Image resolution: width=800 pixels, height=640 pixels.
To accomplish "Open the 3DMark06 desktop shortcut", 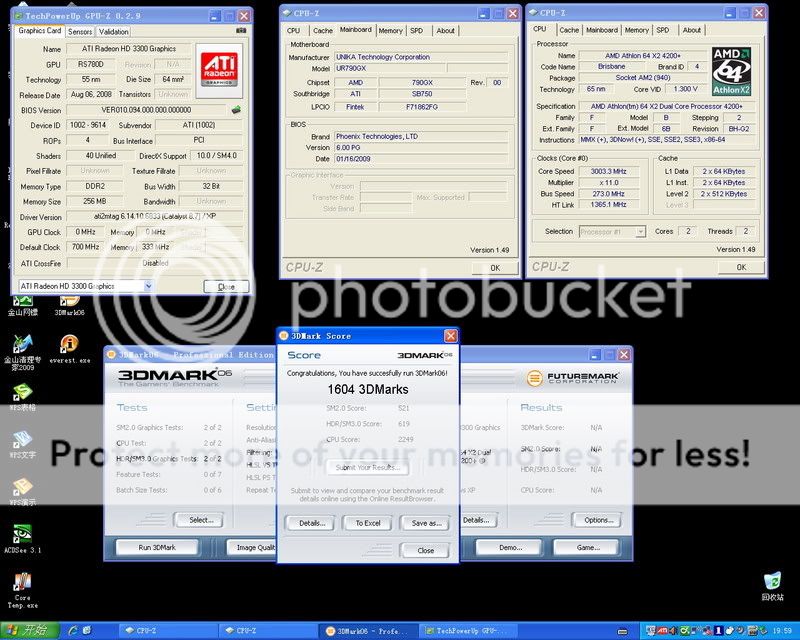I will point(68,299).
